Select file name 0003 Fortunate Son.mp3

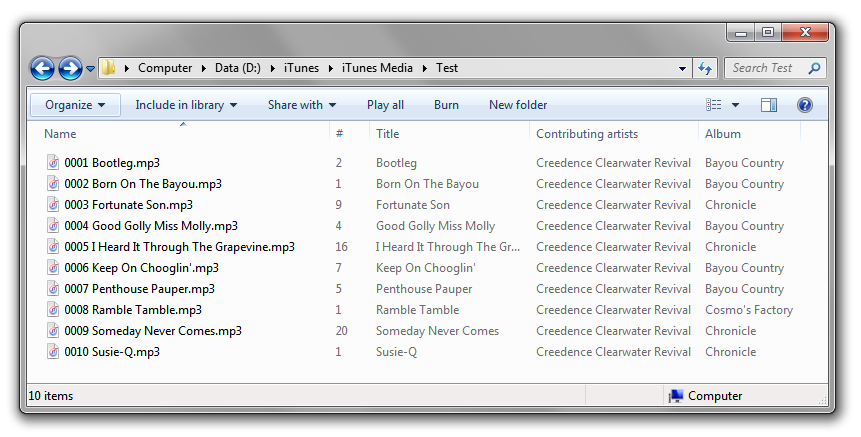(128, 205)
